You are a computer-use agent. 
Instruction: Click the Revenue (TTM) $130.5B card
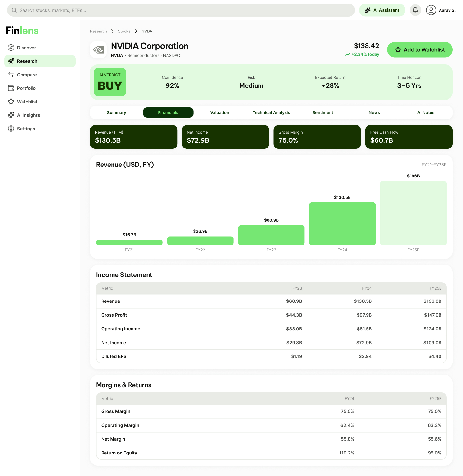pos(134,137)
